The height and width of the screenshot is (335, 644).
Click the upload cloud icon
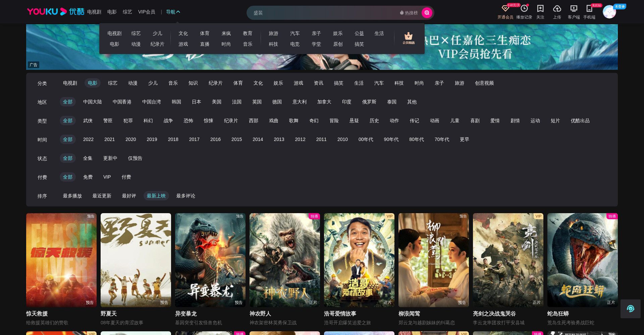click(x=557, y=8)
